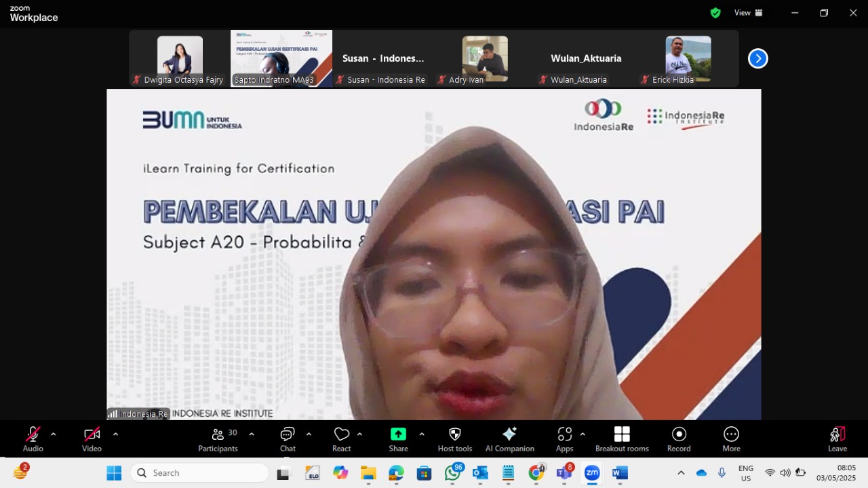Viewport: 868px width, 488px height.
Task: Open the View layout menu
Action: [x=749, y=12]
